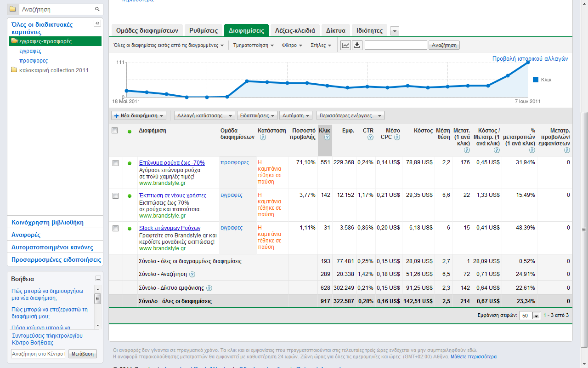Select the Διαφημίσεις tab
Screen dimensions: 588x368
[x=246, y=31]
